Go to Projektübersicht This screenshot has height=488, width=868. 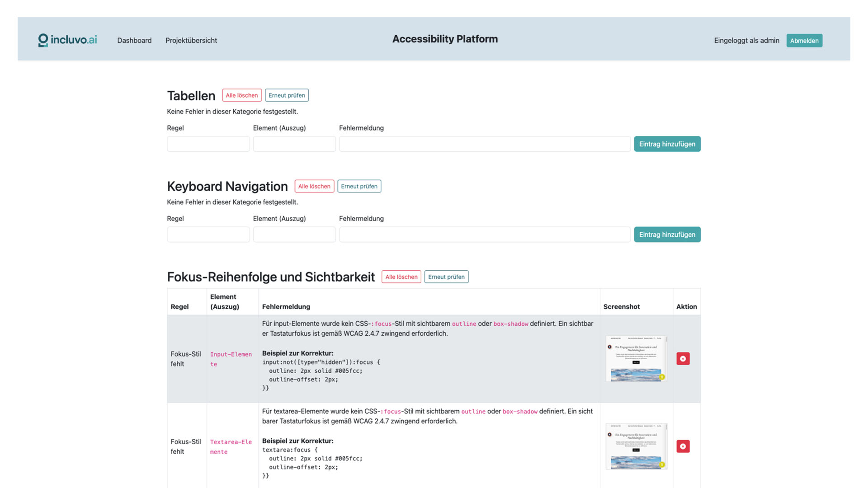(191, 41)
